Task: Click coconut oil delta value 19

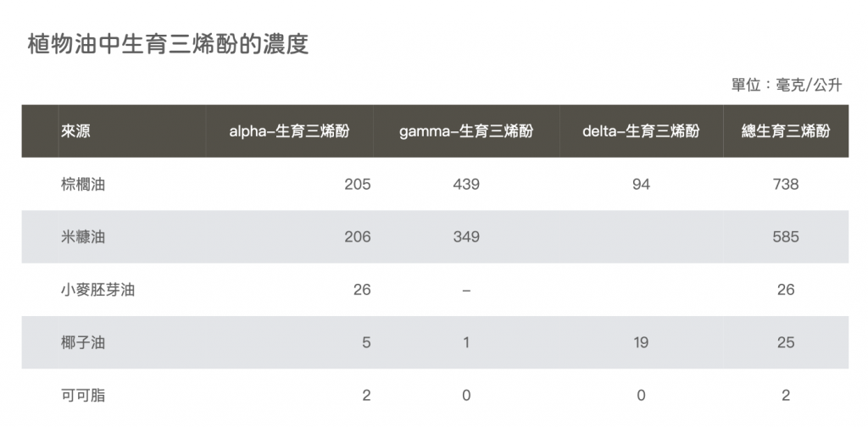Action: [x=641, y=343]
